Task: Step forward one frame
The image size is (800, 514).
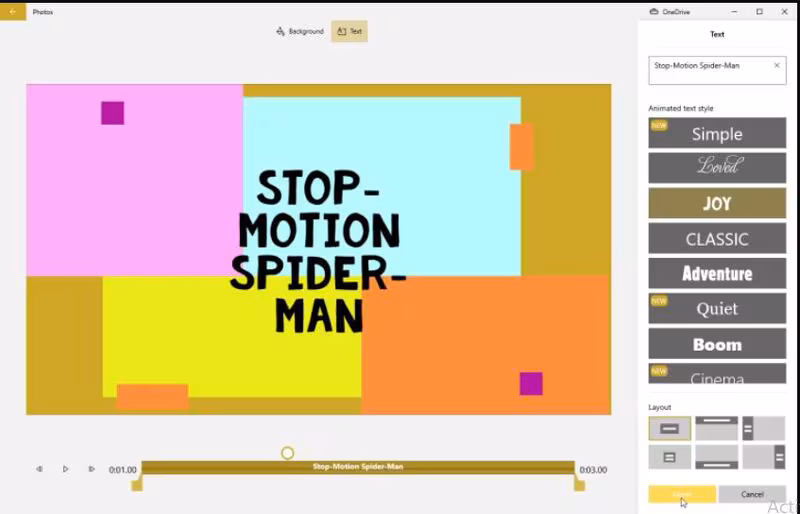Action: pos(92,469)
